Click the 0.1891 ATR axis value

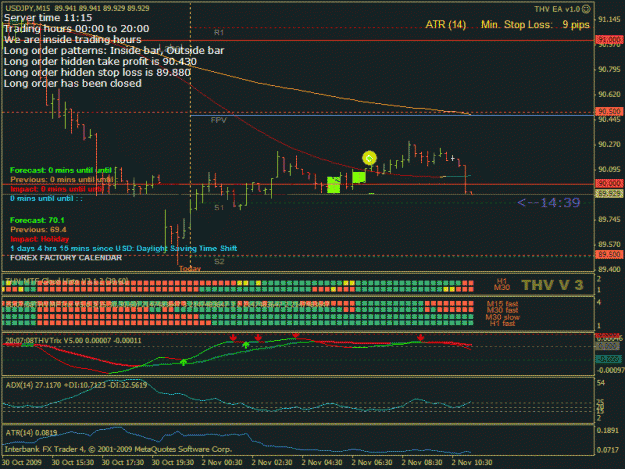click(610, 430)
